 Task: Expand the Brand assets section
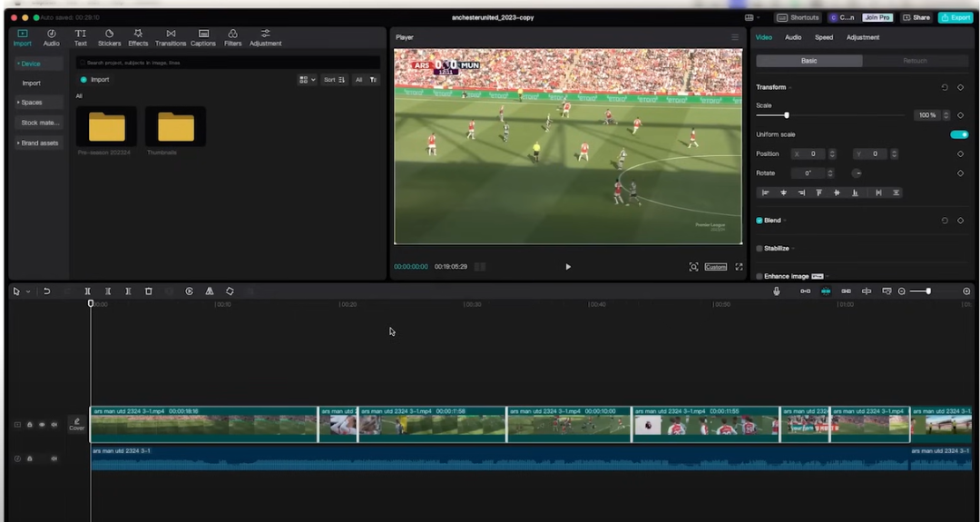click(39, 143)
